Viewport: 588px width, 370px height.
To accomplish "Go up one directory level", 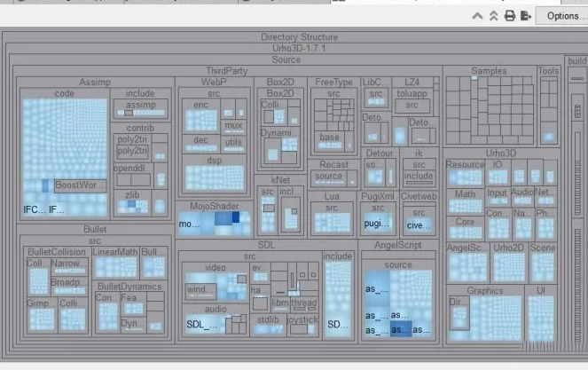I will tap(477, 16).
